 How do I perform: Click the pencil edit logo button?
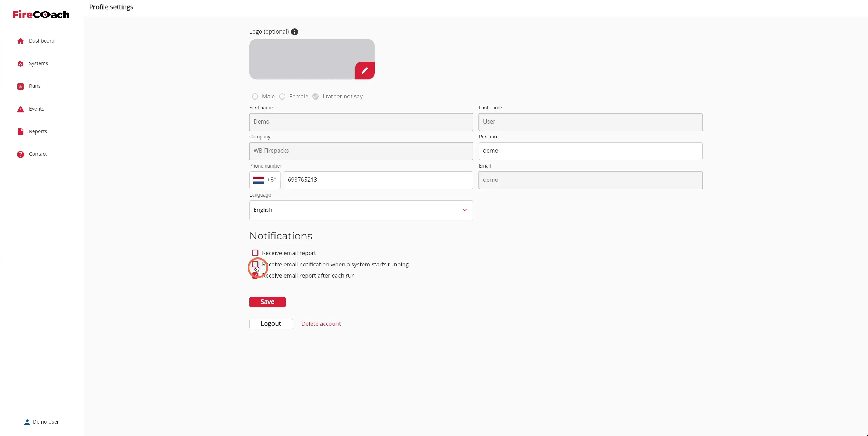click(365, 70)
